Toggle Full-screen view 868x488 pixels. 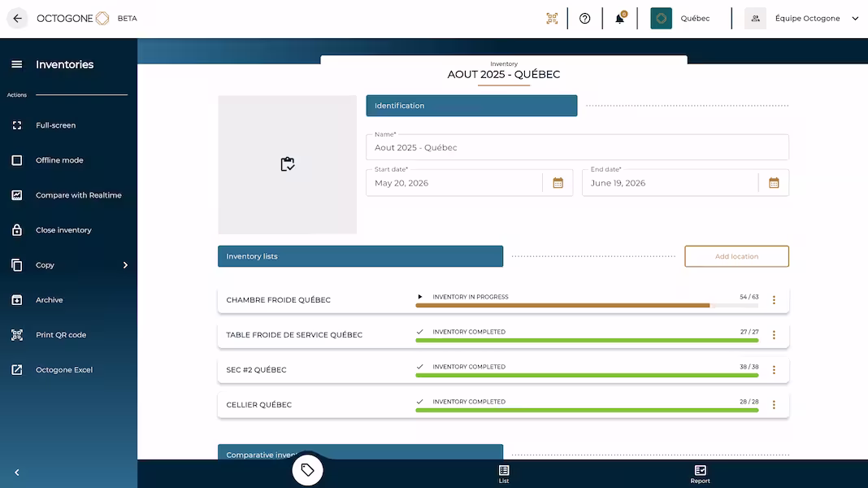[55, 125]
